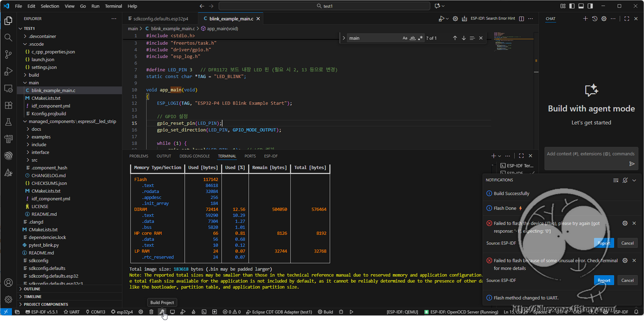Close the find widget
Viewport: 644px width, 323px height.
[481, 38]
